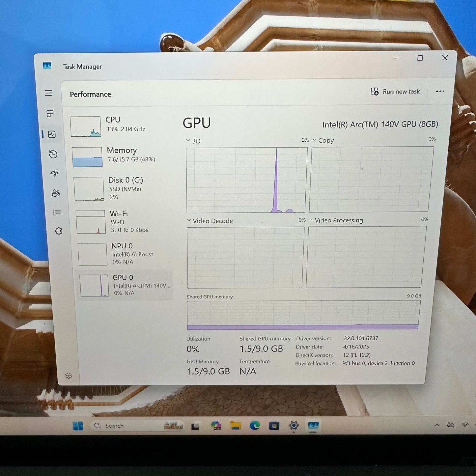Open the App history page icon
Image resolution: width=476 pixels, height=476 pixels.
pyautogui.click(x=53, y=154)
